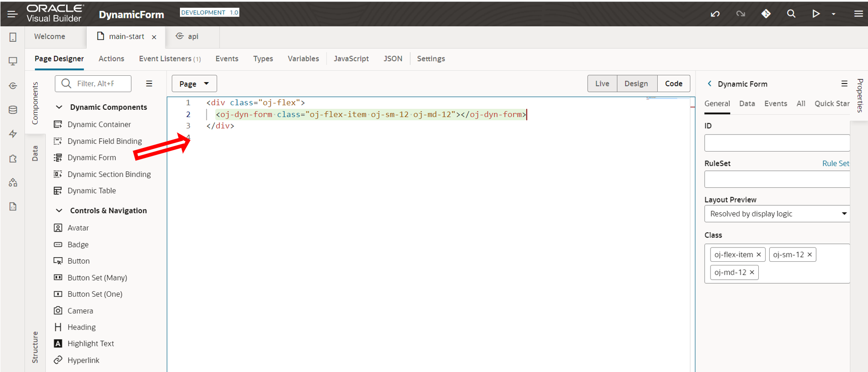Switch to Design view

click(x=636, y=84)
